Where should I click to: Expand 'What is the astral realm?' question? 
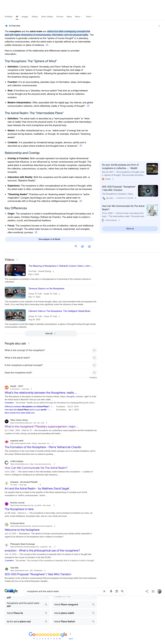(x=51, y=358)
